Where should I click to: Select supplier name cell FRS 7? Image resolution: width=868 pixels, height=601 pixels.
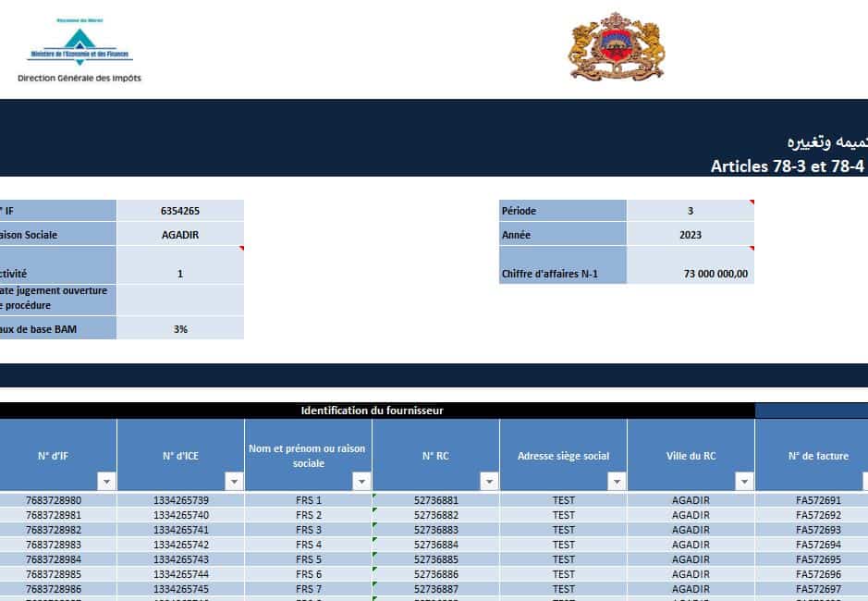pyautogui.click(x=308, y=589)
